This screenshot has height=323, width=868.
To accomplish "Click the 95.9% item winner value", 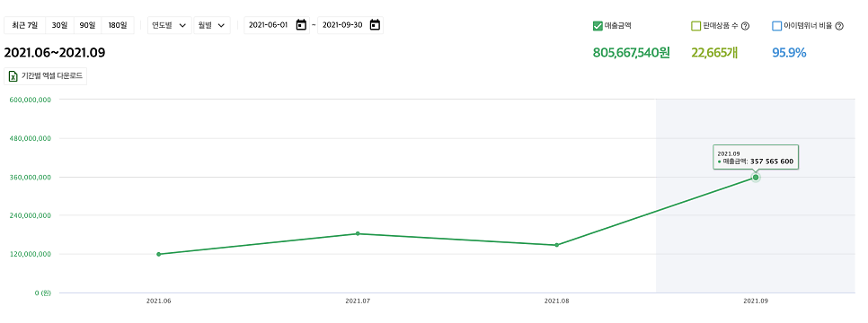I will [x=789, y=53].
